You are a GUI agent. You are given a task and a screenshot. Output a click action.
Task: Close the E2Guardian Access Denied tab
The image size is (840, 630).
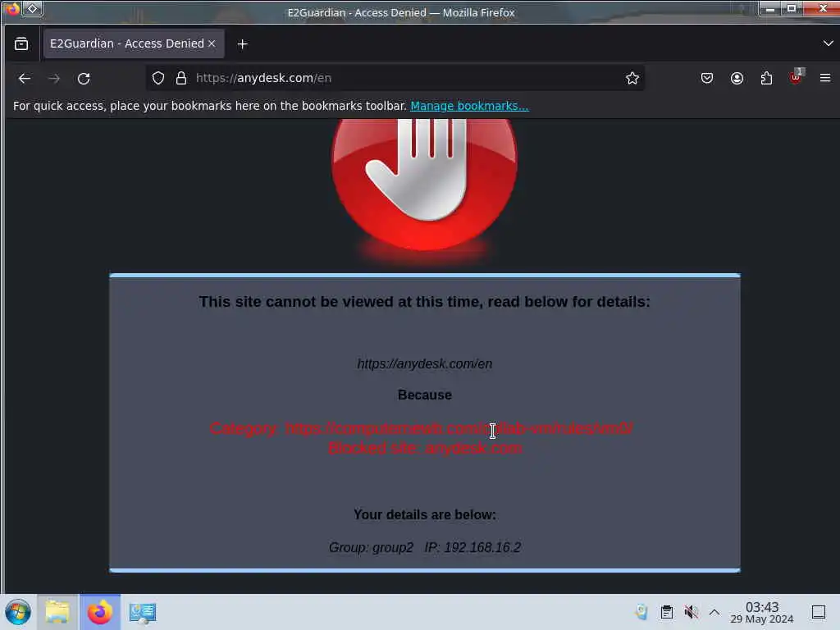(x=212, y=43)
